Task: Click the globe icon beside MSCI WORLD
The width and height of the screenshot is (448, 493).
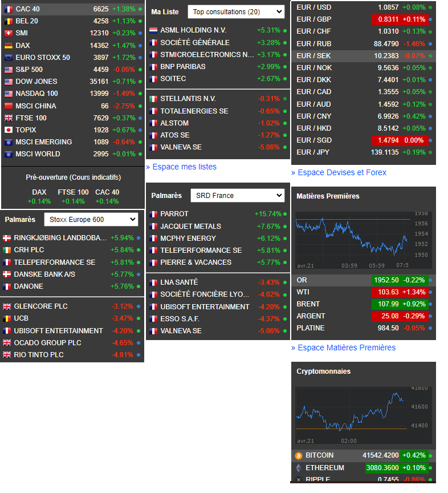Action: tap(9, 154)
